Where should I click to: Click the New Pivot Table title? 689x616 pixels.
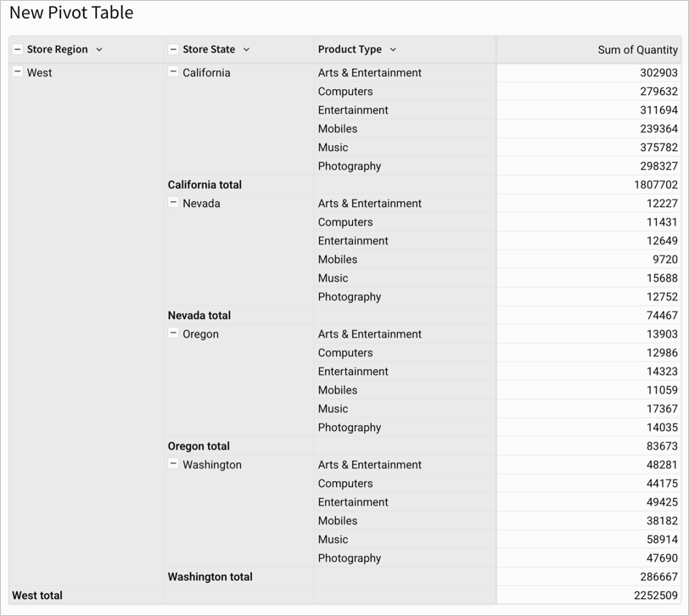click(71, 13)
